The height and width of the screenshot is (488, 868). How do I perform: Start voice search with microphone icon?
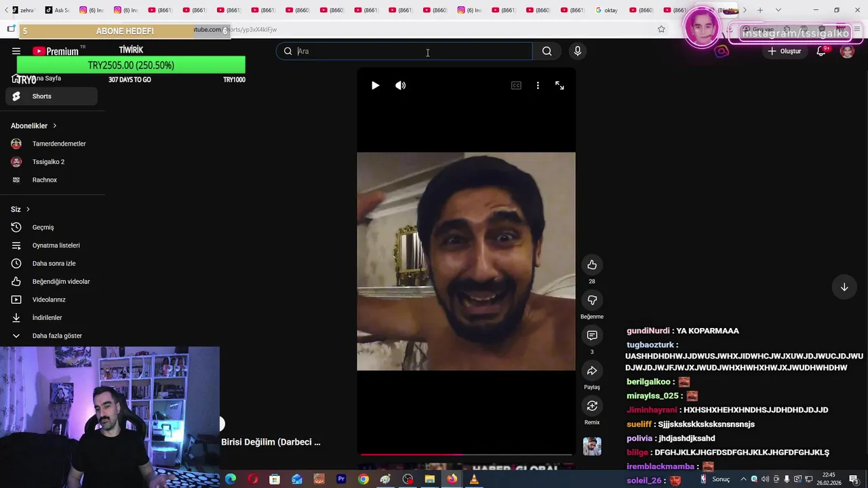pyautogui.click(x=578, y=51)
